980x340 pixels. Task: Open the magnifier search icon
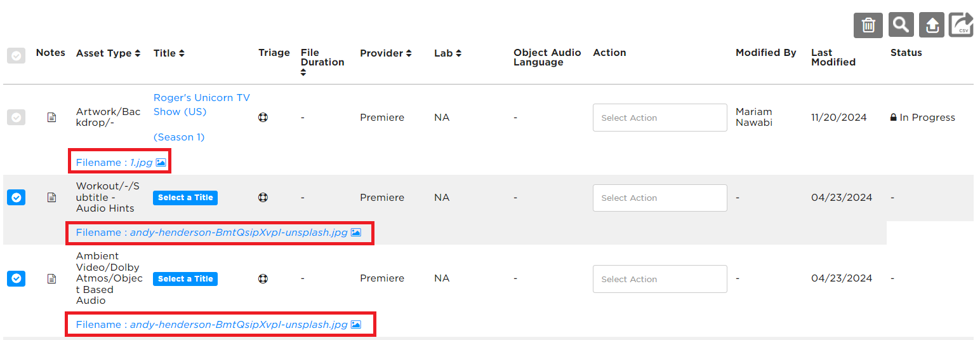pyautogui.click(x=900, y=25)
